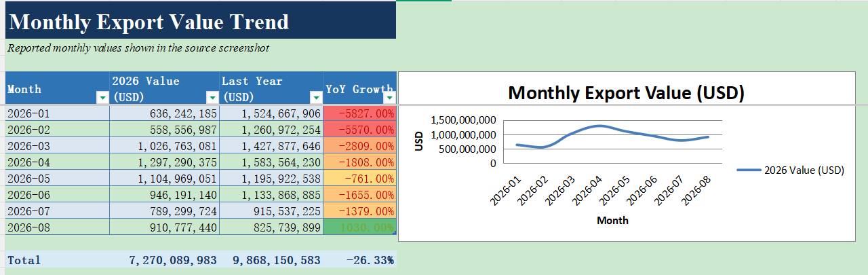Select the total growth -26.33%
Viewport: 868px width, 275px height.
click(x=360, y=259)
